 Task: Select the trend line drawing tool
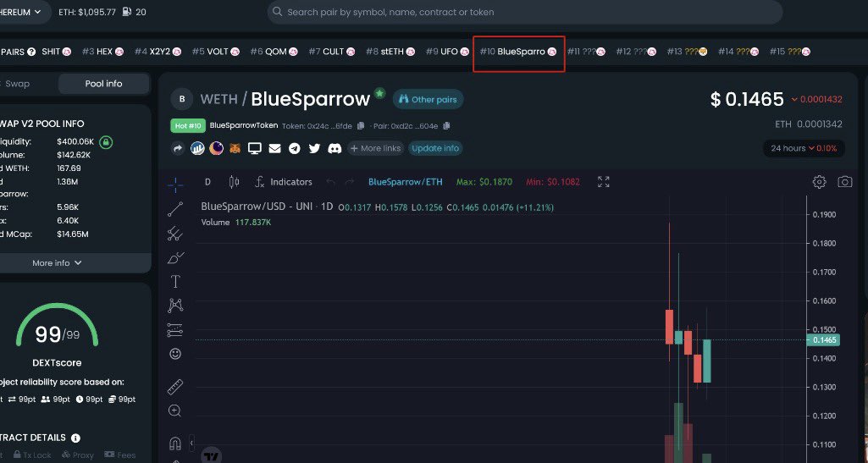click(x=175, y=209)
